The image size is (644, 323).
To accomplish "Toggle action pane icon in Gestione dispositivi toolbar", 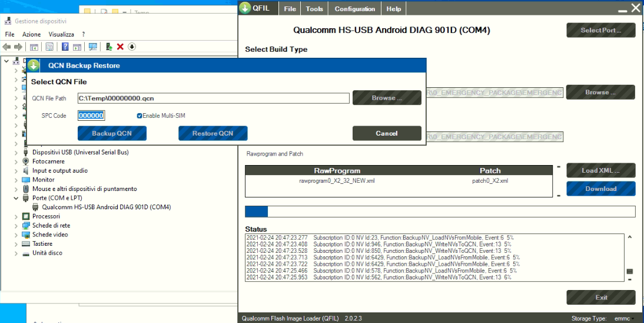I will [77, 47].
